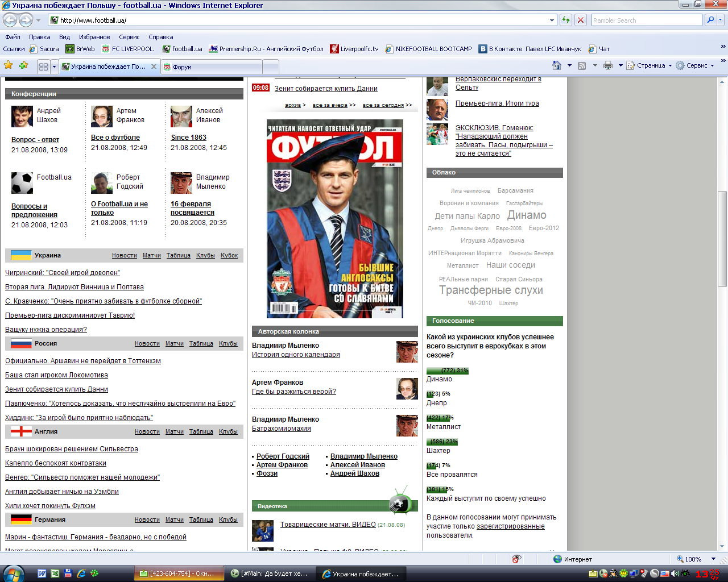Click 'Премьер-лига. Итоги тура' link
Screen dimensions: 728x582
pyautogui.click(x=497, y=103)
